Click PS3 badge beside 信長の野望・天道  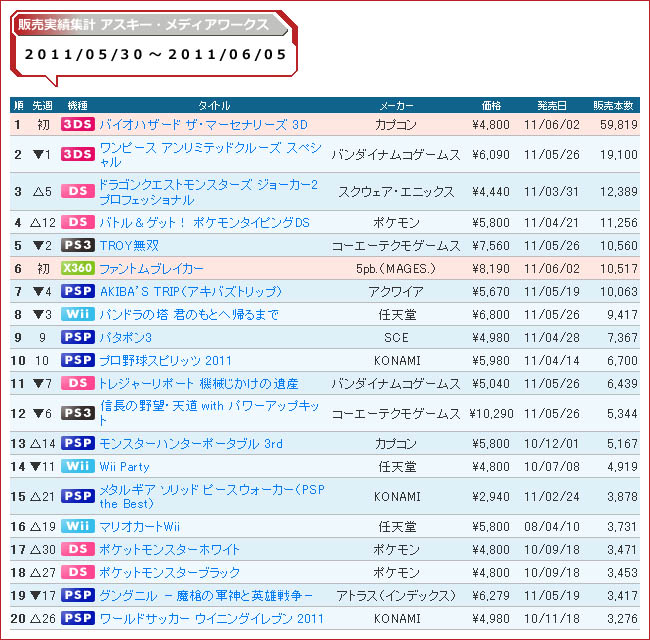[x=78, y=413]
